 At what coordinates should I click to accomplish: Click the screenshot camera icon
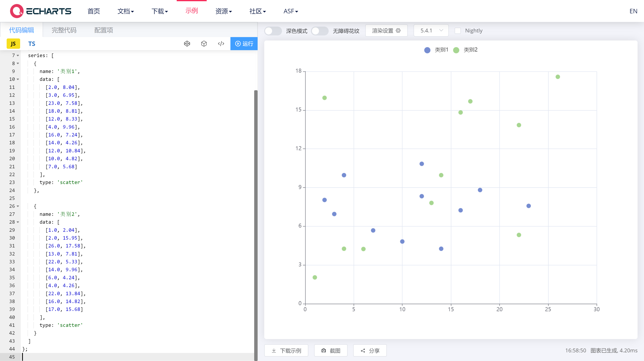coord(323,351)
